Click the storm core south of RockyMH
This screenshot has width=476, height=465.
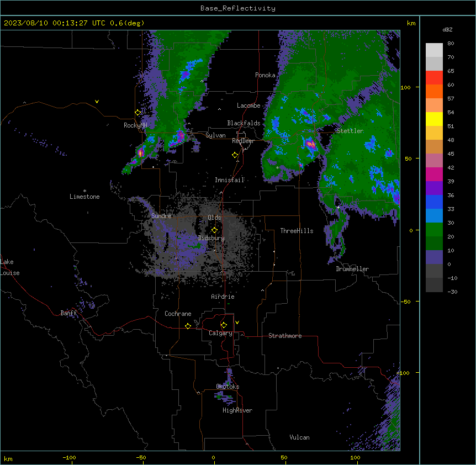click(141, 152)
